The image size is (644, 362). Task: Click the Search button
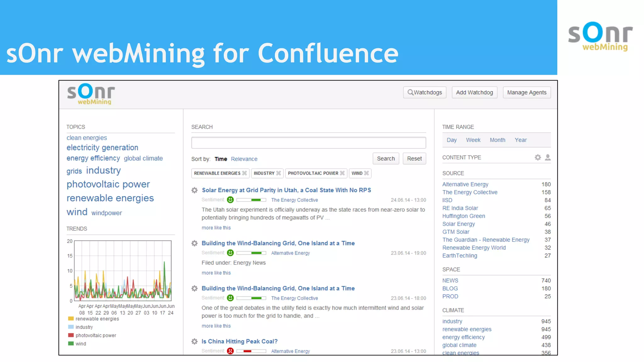tap(386, 159)
